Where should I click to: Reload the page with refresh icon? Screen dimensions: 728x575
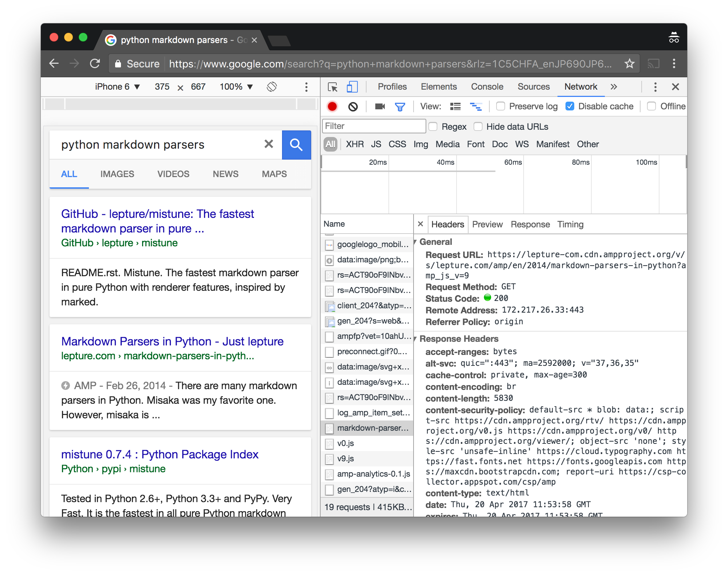(x=95, y=64)
